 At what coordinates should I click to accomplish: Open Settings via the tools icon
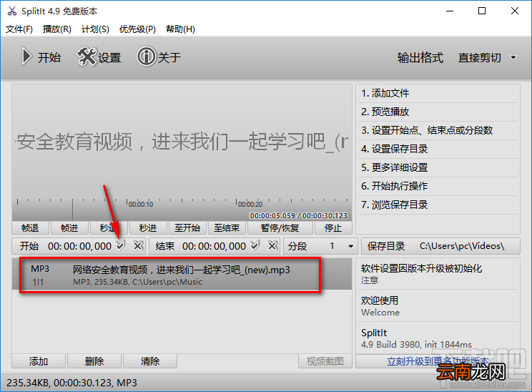pos(87,57)
